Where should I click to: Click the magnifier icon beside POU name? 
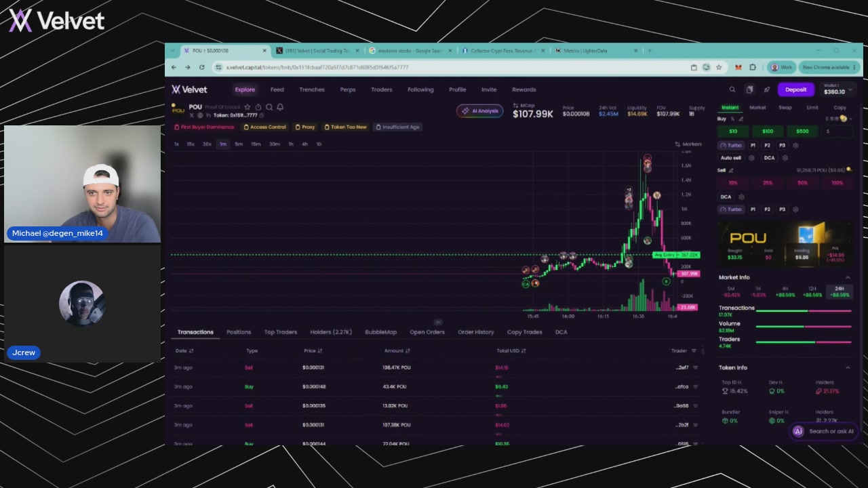point(269,107)
